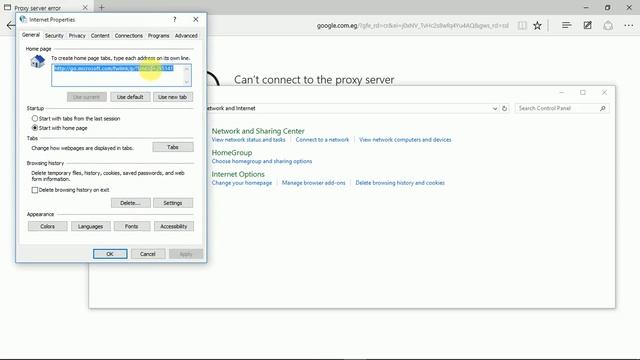The height and width of the screenshot is (360, 640).
Task: Open the Content tab
Action: pyautogui.click(x=100, y=36)
